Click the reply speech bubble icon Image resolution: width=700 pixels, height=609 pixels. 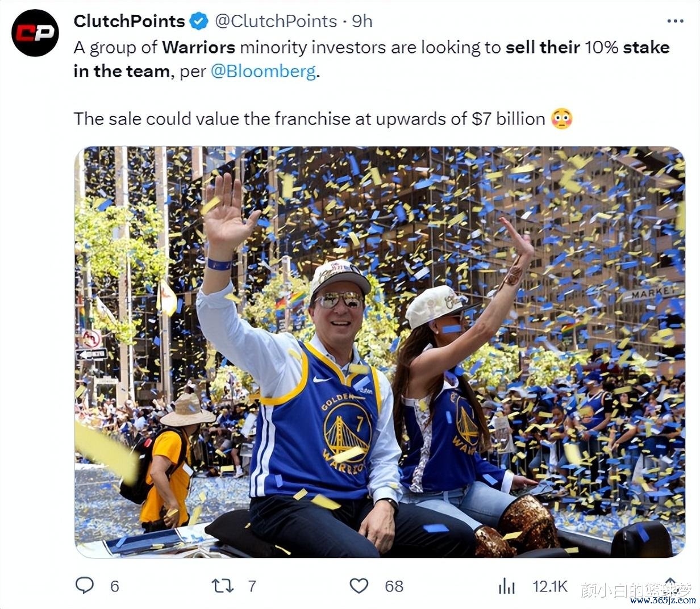85,585
